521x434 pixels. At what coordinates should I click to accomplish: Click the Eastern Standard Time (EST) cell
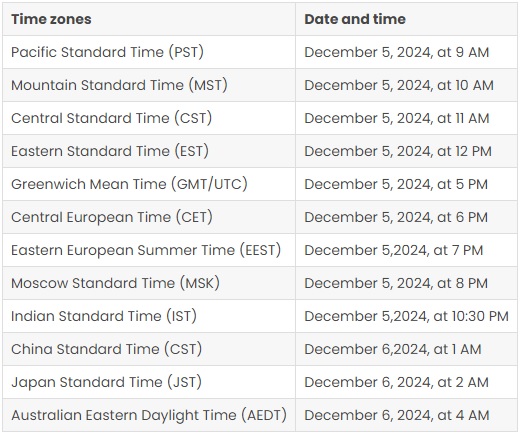pos(149,151)
